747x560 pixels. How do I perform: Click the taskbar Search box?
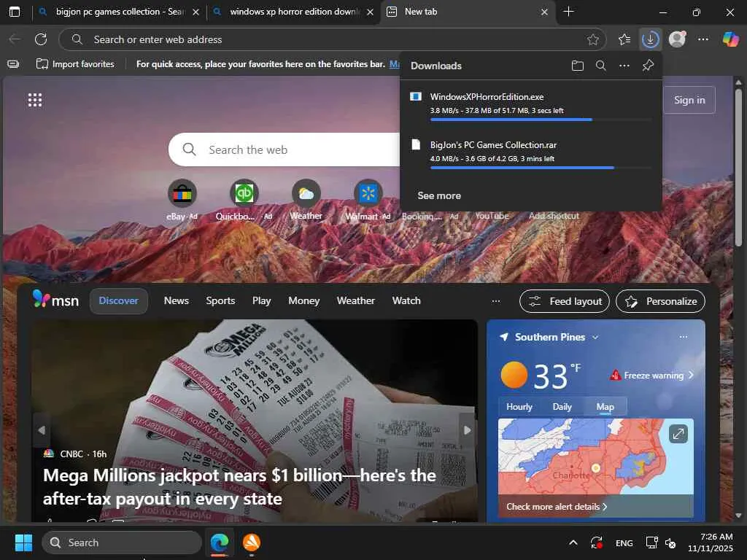(122, 542)
